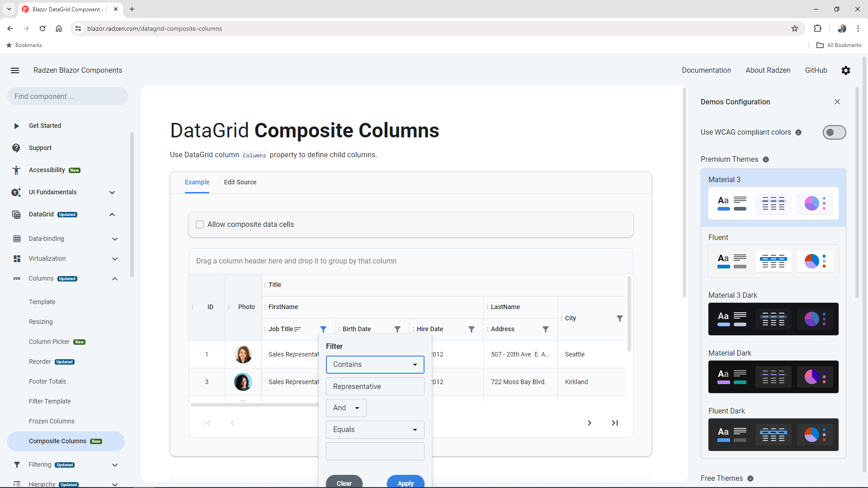Open a new browser tab
The height and width of the screenshot is (488, 868).
pos(132,9)
